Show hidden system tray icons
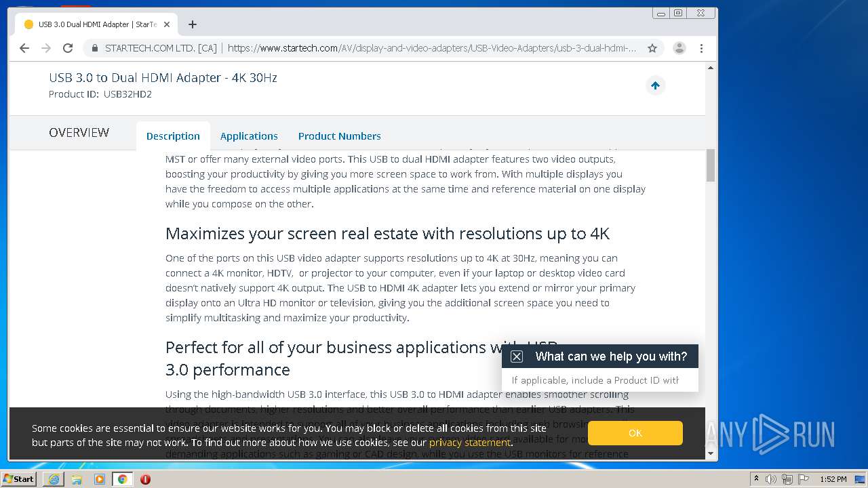The width and height of the screenshot is (868, 488). [x=756, y=479]
